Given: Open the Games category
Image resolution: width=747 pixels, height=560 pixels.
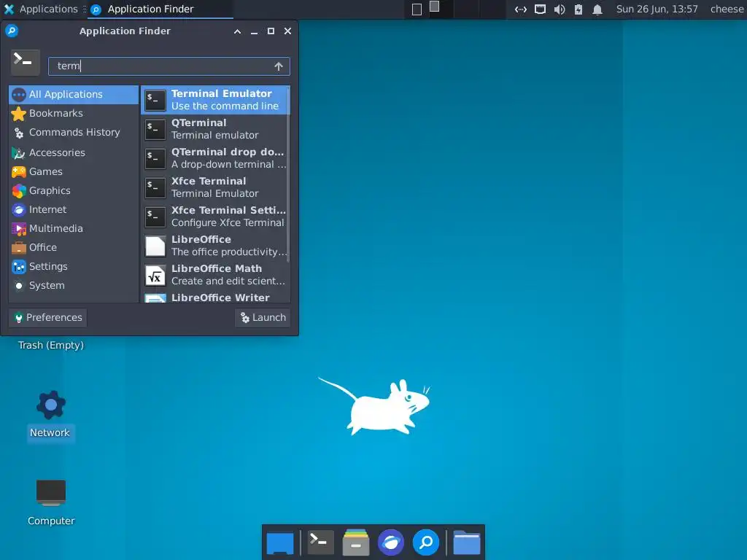Looking at the screenshot, I should (x=74, y=171).
